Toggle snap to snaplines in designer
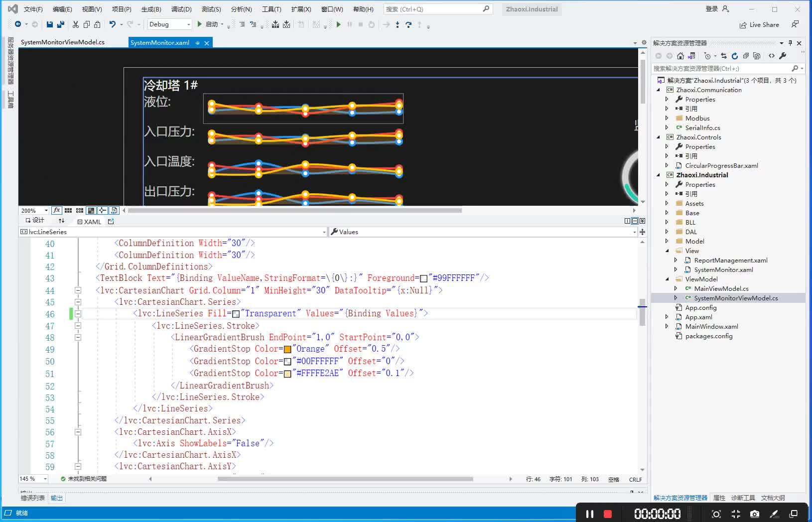Screen dimensions: 812x522 pyautogui.click(x=103, y=210)
